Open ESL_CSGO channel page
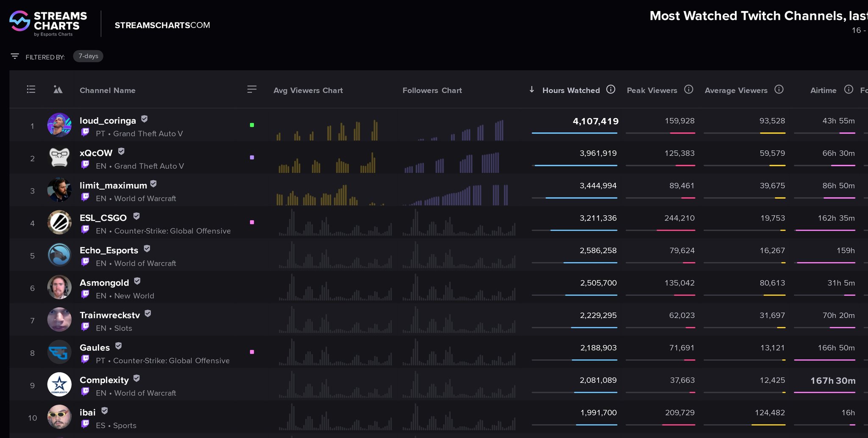 103,218
